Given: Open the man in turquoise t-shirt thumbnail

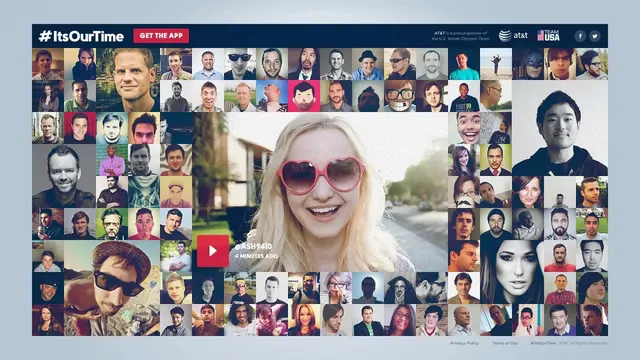Looking at the screenshot, I should tap(464, 64).
